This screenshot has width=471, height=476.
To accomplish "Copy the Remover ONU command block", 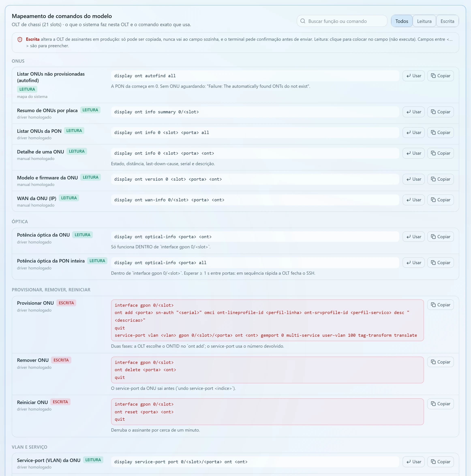I will [x=440, y=362].
